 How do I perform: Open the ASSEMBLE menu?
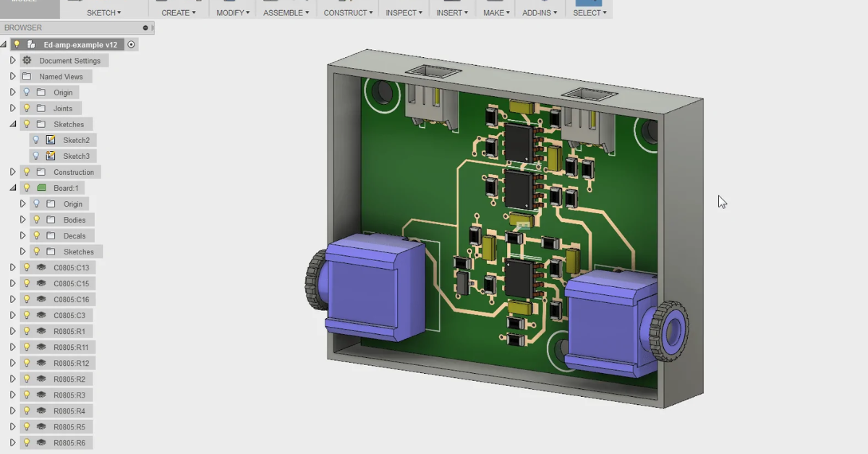tap(284, 12)
